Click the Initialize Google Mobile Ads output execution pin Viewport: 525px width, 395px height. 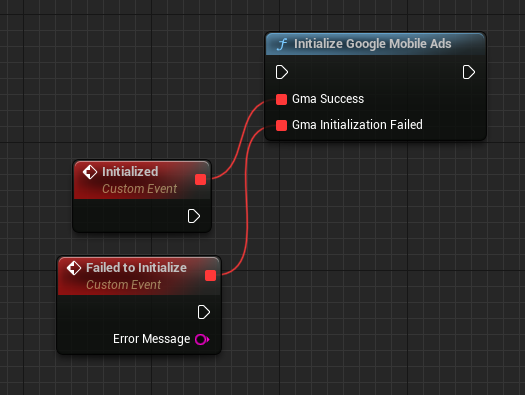click(468, 72)
